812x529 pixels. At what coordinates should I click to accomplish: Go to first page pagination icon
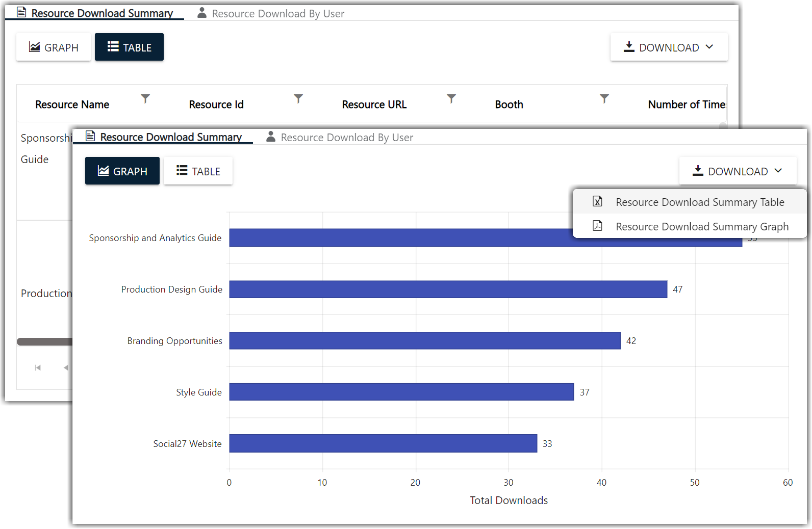38,367
